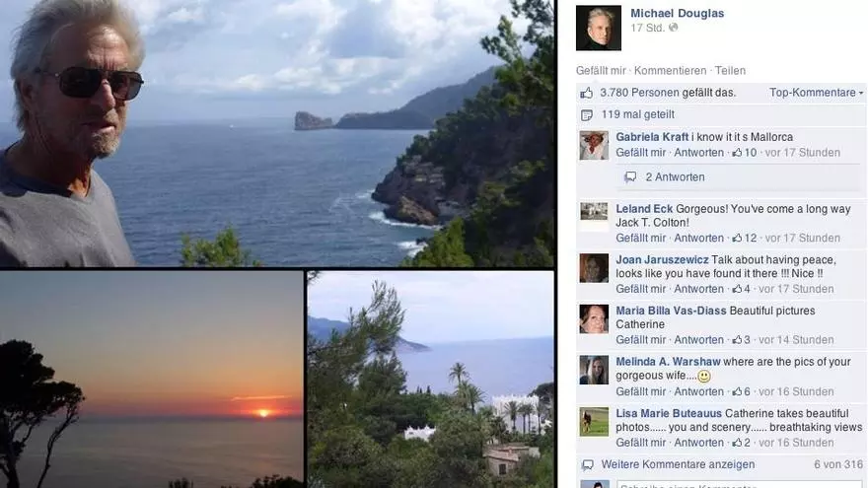Click the thumbs-up icon beside 3.780 Personen
868x488 pixels.
click(586, 93)
